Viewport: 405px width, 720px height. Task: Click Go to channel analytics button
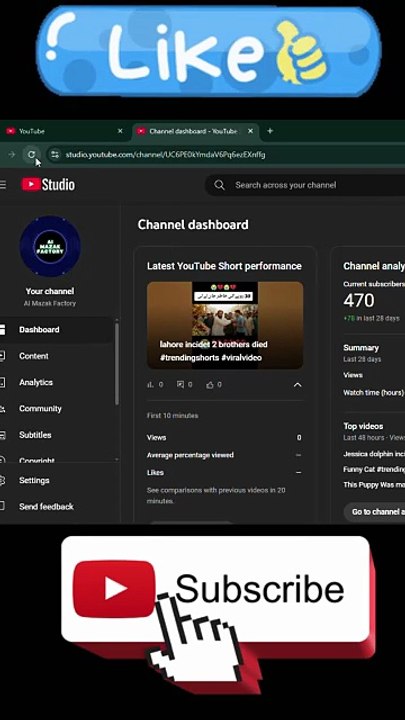[x=375, y=512]
